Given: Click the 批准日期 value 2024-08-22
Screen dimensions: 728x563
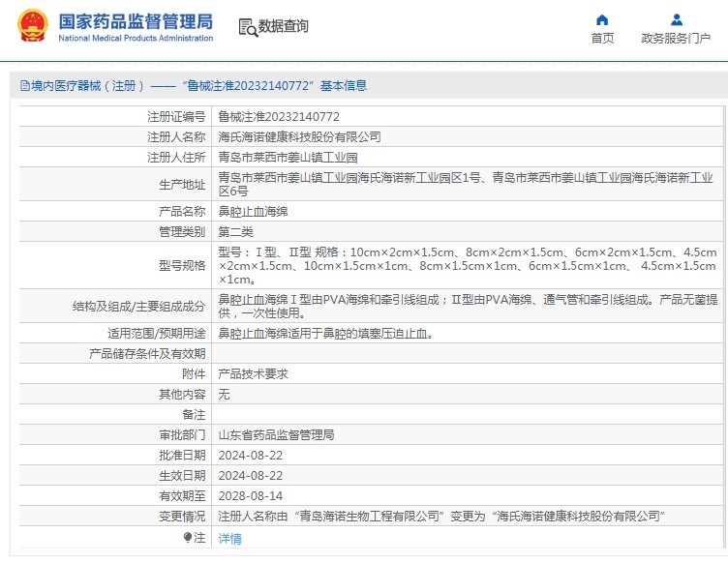Looking at the screenshot, I should (250, 455).
